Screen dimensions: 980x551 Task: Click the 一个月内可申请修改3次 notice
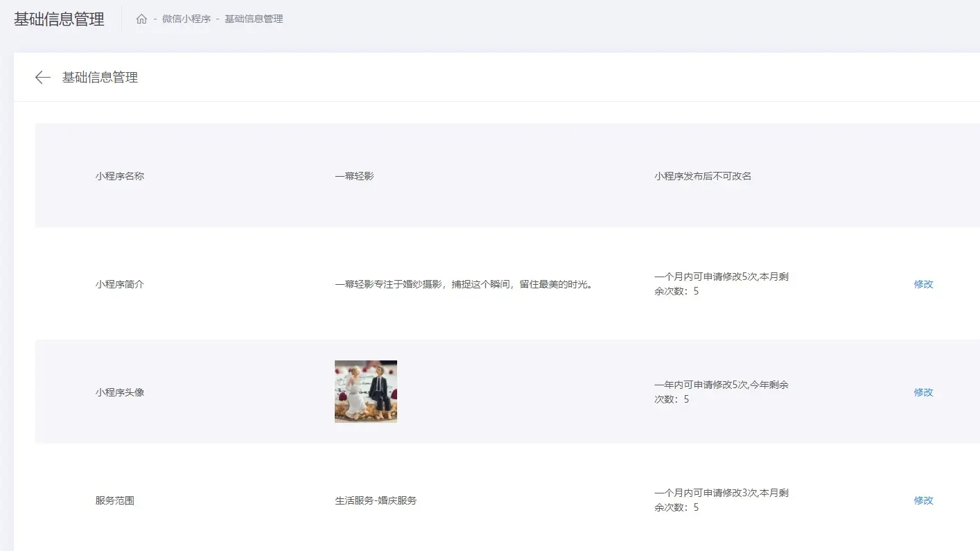pyautogui.click(x=720, y=493)
